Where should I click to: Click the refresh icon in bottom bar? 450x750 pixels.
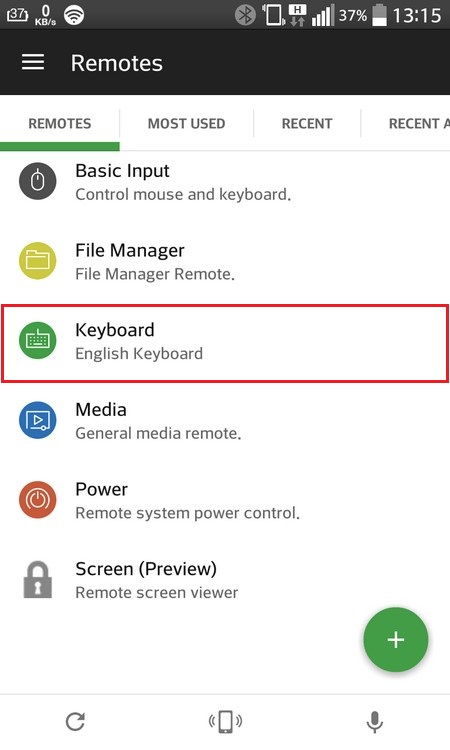pyautogui.click(x=75, y=722)
